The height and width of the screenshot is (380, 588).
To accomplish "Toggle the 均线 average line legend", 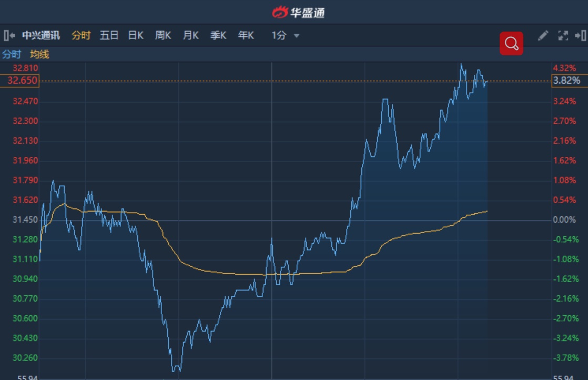I will pos(39,54).
